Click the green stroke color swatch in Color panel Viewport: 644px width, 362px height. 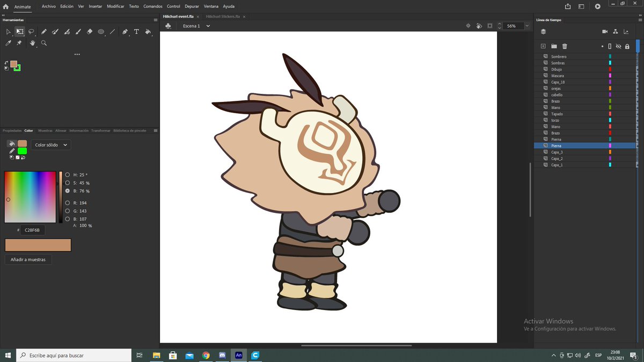(22, 151)
